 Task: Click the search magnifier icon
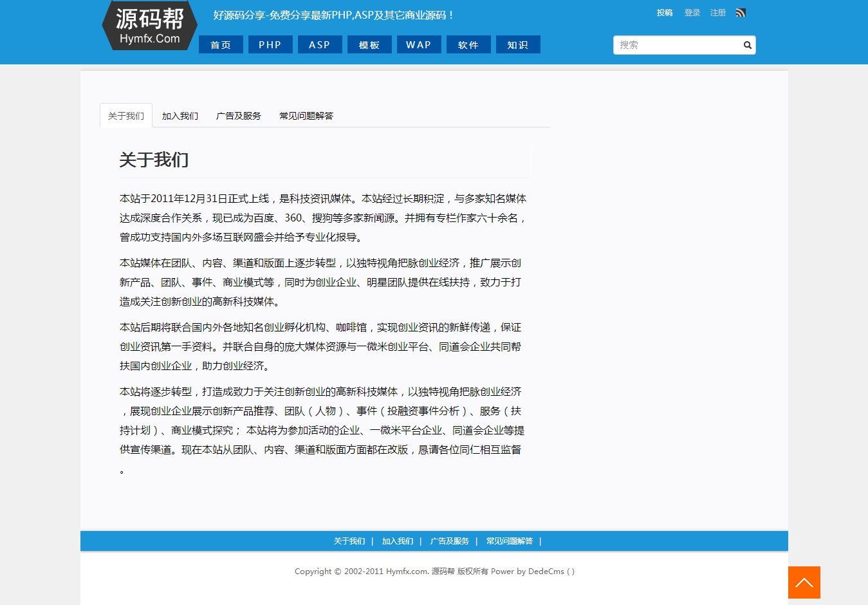[x=747, y=45]
